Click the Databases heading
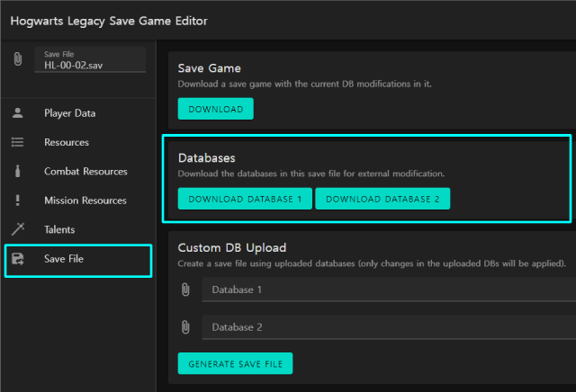 coord(206,158)
